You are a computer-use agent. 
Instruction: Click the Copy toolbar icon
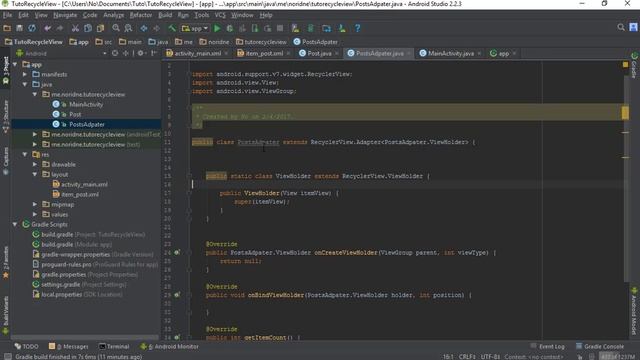[x=88, y=28]
